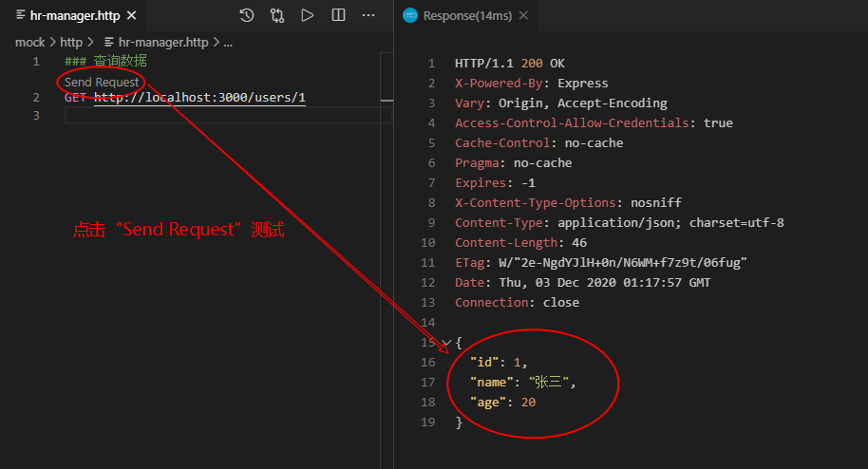The image size is (868, 469).
Task: Click file icon in breadcrumb hr-manager.http
Action: (109, 42)
